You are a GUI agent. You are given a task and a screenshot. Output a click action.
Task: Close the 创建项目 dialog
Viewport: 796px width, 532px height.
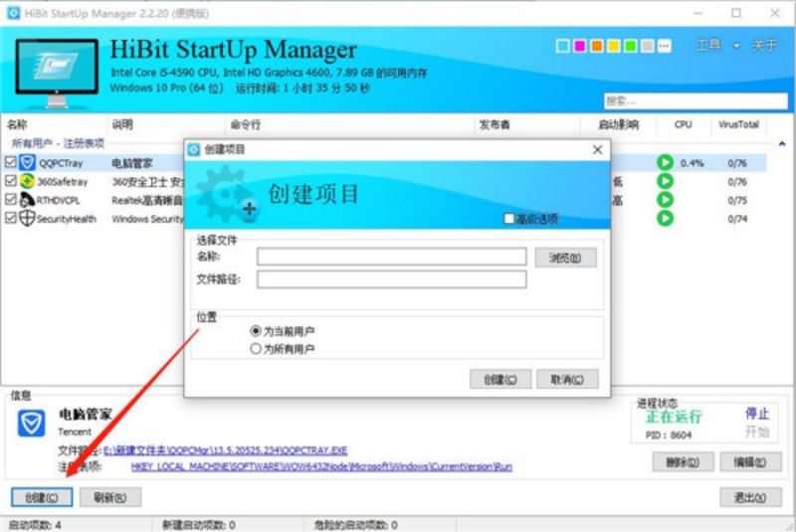598,149
